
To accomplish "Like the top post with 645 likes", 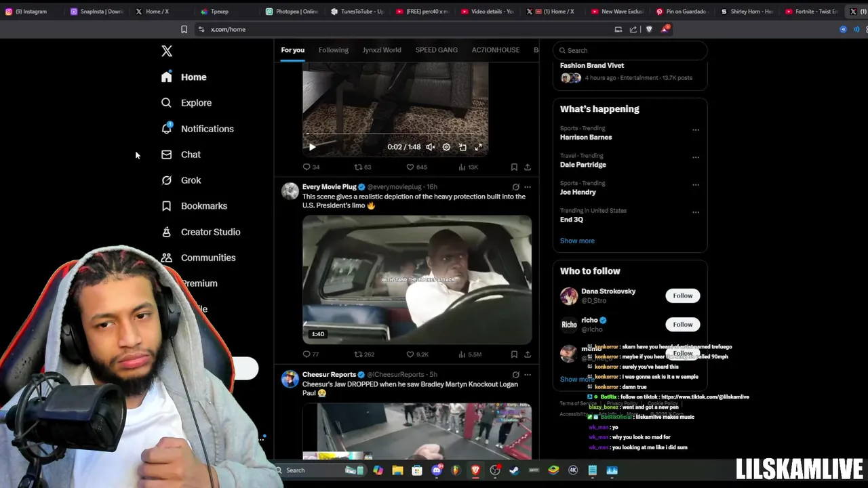I will tap(416, 167).
